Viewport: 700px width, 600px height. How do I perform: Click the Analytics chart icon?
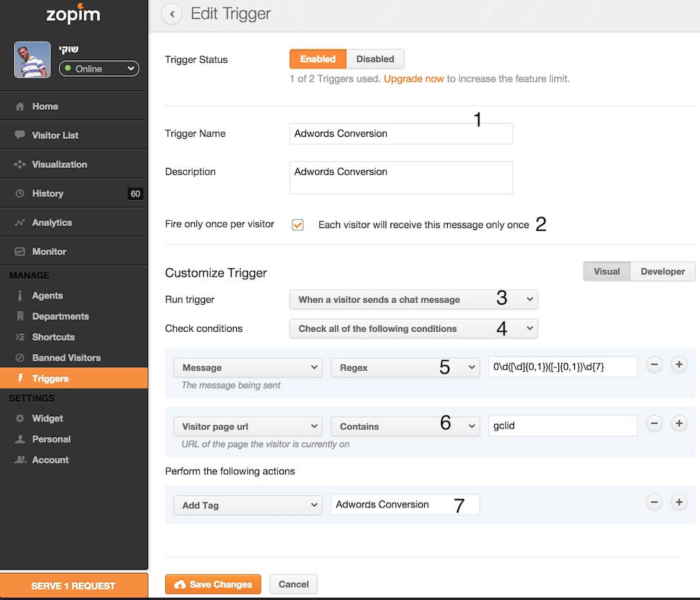pyautogui.click(x=19, y=223)
